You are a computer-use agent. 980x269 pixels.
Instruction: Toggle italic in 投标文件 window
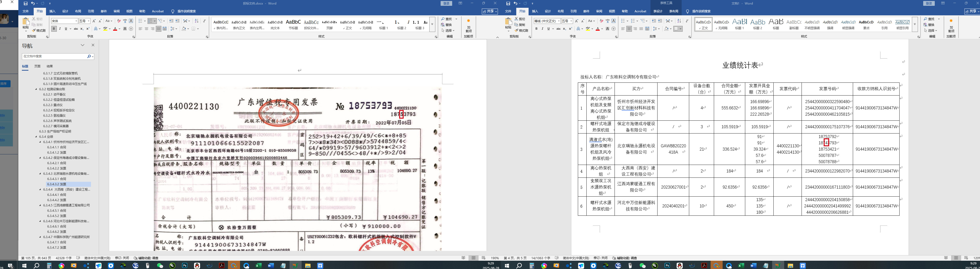pos(60,29)
